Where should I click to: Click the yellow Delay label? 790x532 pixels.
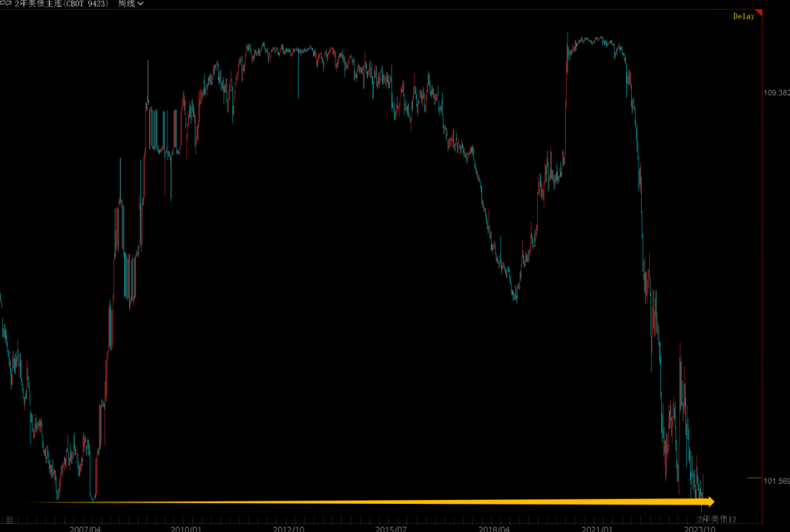coord(743,16)
